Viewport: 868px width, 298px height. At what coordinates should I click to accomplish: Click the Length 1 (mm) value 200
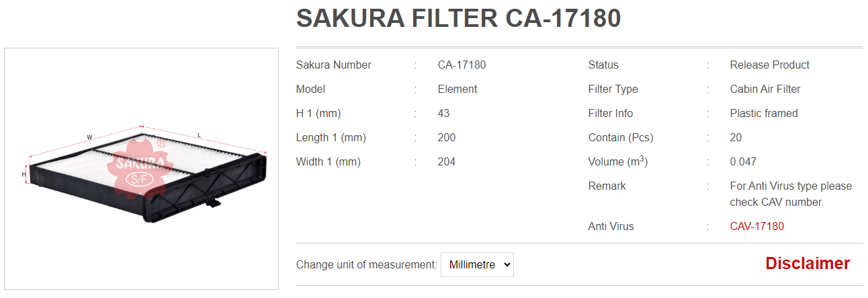coord(446,137)
